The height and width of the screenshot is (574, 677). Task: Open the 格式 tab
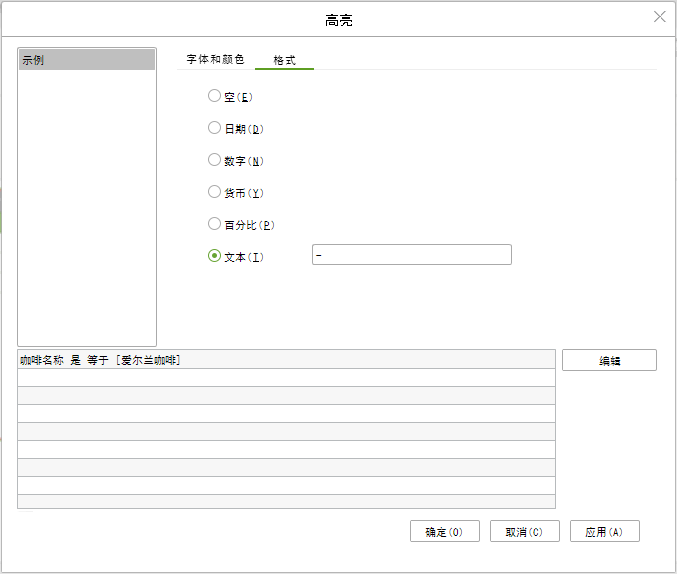click(285, 60)
